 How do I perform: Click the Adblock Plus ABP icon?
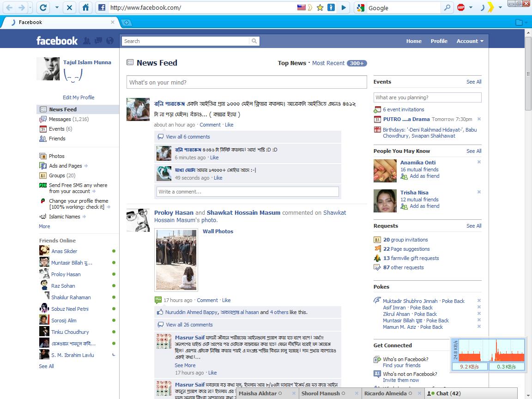coord(461,7)
